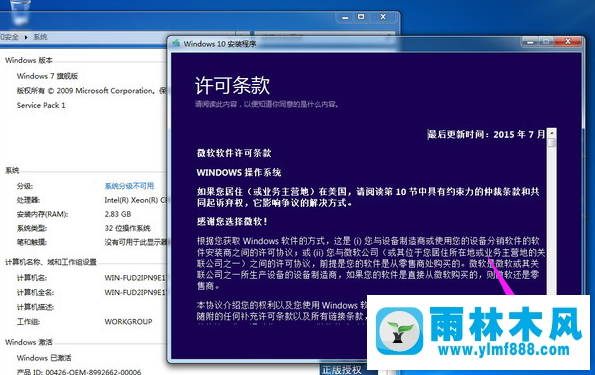595x375 pixels.
Task: Open the 系统分级不可用 link
Action: 129,186
